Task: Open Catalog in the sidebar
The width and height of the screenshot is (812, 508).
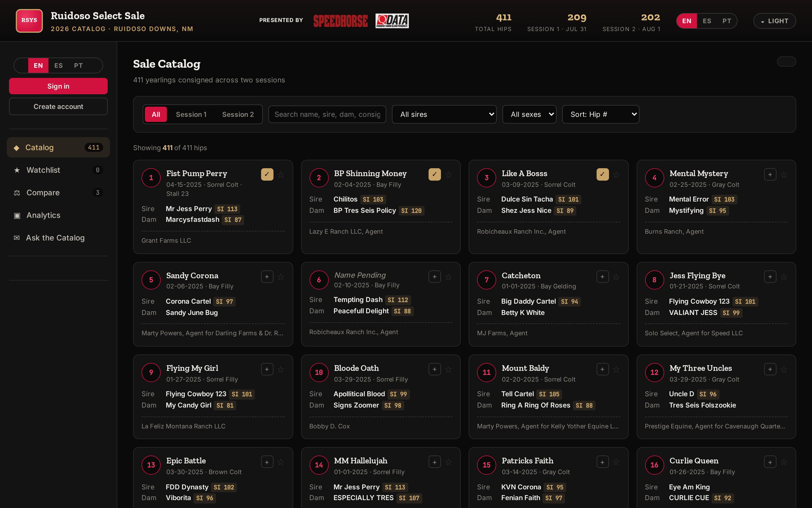Action: tap(58, 148)
